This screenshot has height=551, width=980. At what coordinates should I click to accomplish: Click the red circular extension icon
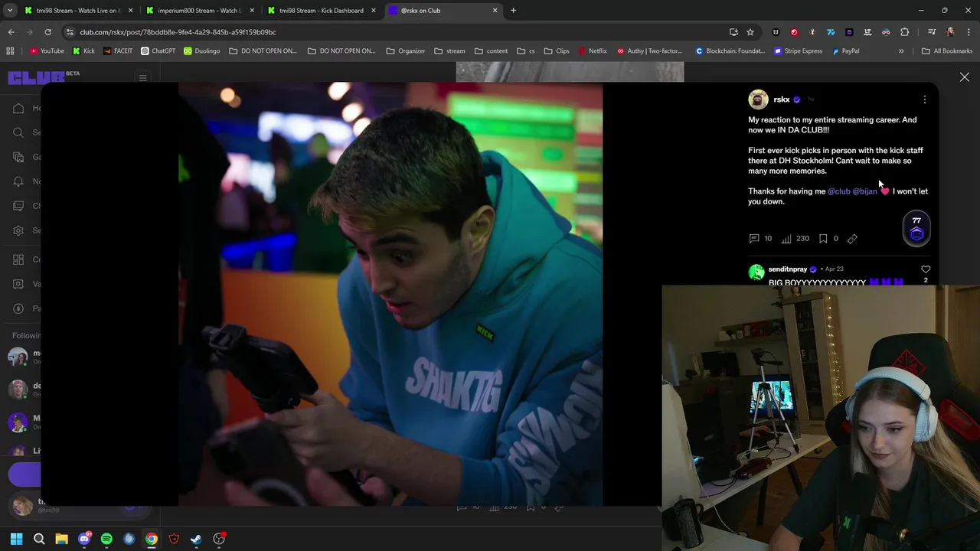pos(794,32)
